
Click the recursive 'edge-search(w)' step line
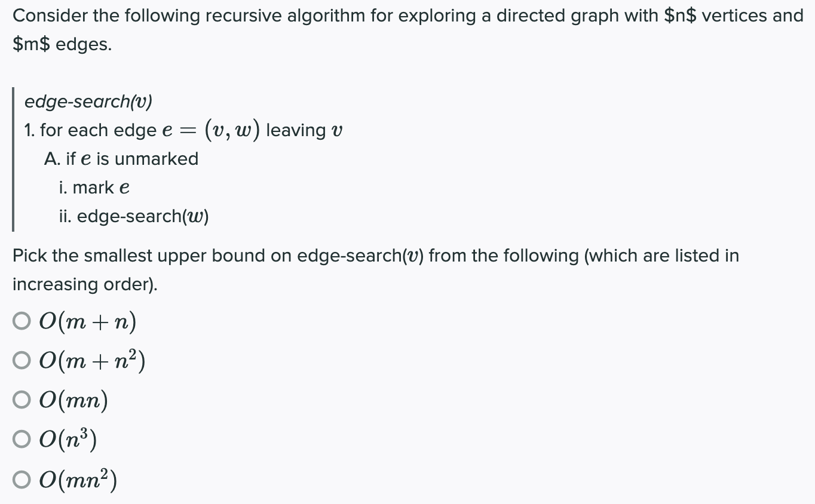134,216
